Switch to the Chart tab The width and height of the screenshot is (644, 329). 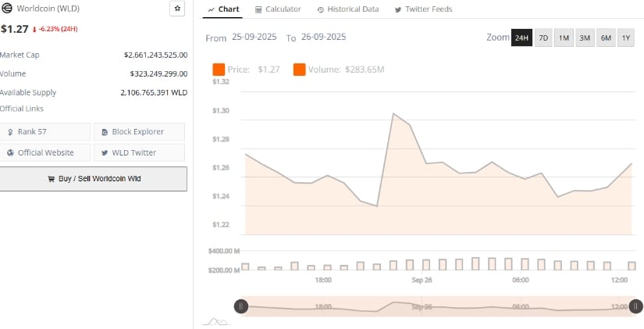223,9
